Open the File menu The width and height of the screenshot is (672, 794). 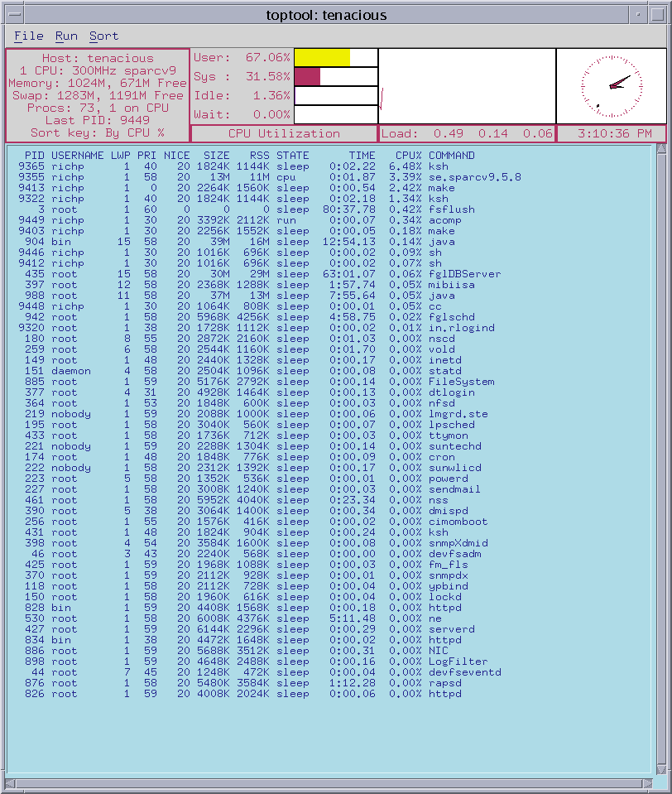click(28, 36)
